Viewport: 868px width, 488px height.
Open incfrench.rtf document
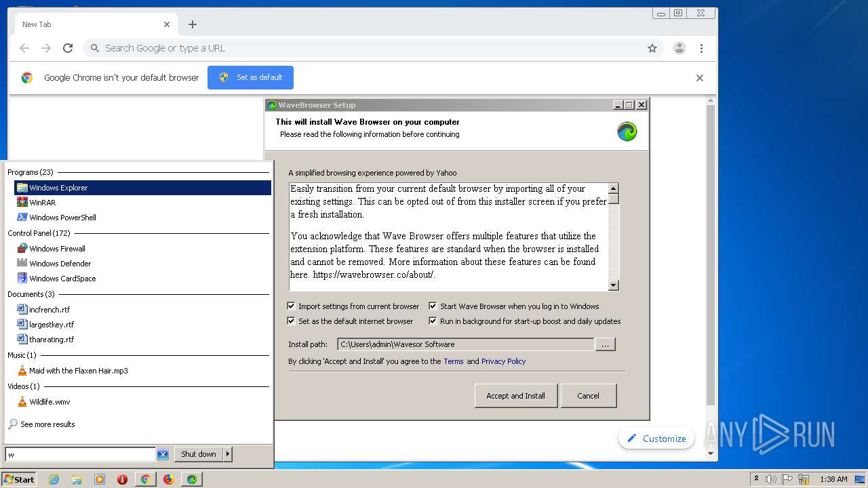pos(142,310)
